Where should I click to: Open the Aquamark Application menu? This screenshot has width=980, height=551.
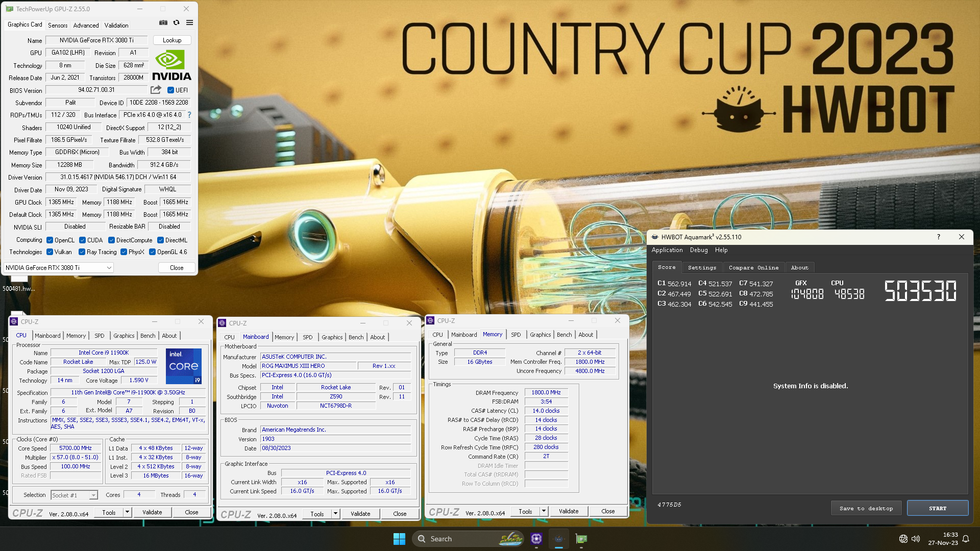pos(667,250)
